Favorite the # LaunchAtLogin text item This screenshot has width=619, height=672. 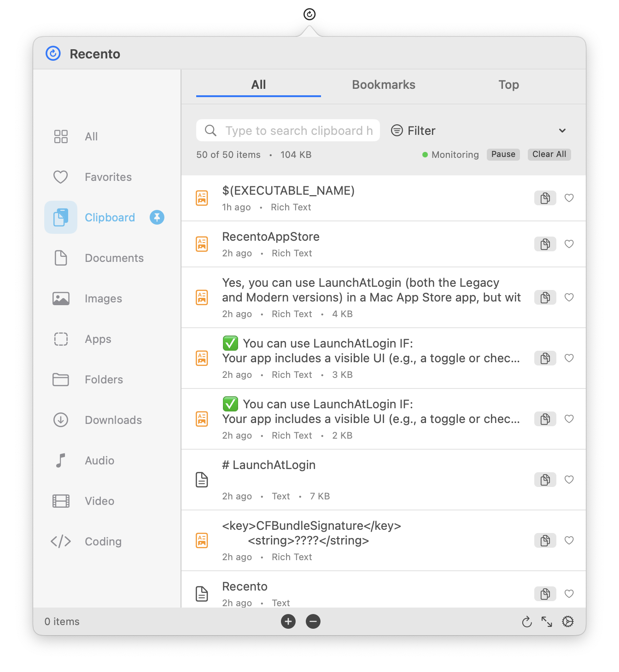569,480
